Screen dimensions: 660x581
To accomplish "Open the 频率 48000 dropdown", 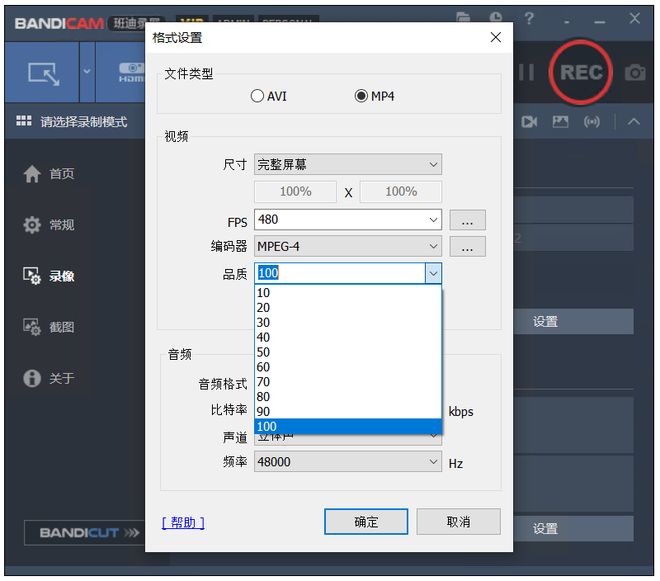I will pyautogui.click(x=348, y=462).
